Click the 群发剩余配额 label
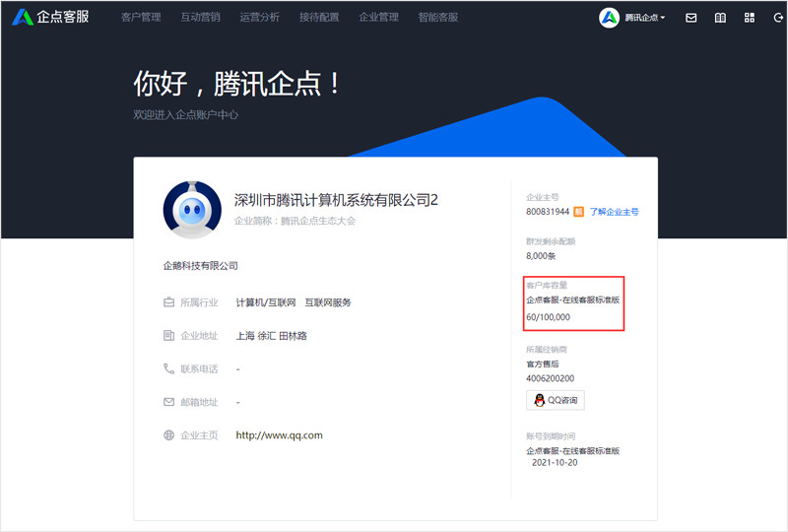Image resolution: width=788 pixels, height=532 pixels. point(551,241)
